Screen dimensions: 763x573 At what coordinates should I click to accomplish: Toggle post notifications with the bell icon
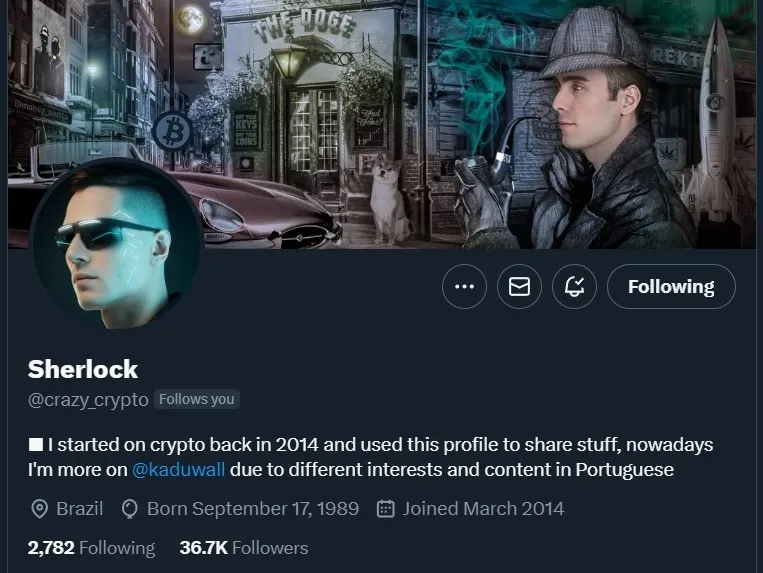click(x=574, y=287)
